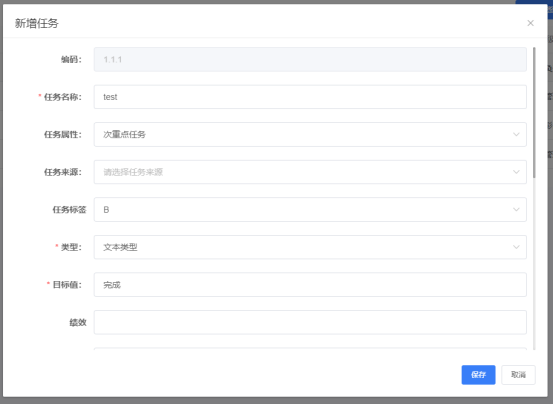Click the chevron arrow in 任务属性 field
Viewport: 553px width, 404px height.
516,134
